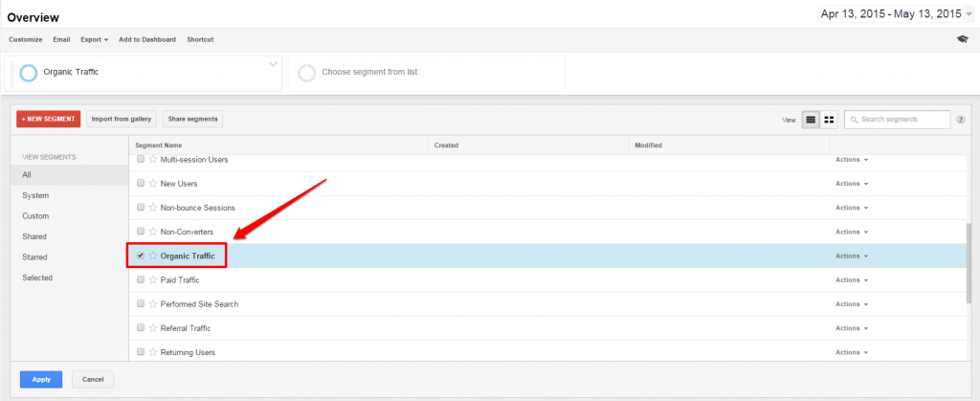The width and height of the screenshot is (980, 401).
Task: Click the empty segment circle icon
Action: [x=307, y=73]
